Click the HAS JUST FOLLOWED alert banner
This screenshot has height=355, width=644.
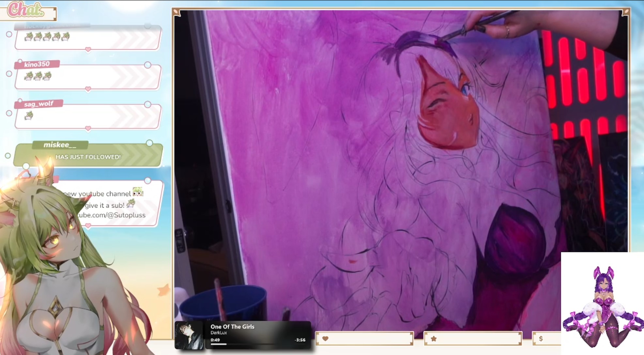coord(88,157)
